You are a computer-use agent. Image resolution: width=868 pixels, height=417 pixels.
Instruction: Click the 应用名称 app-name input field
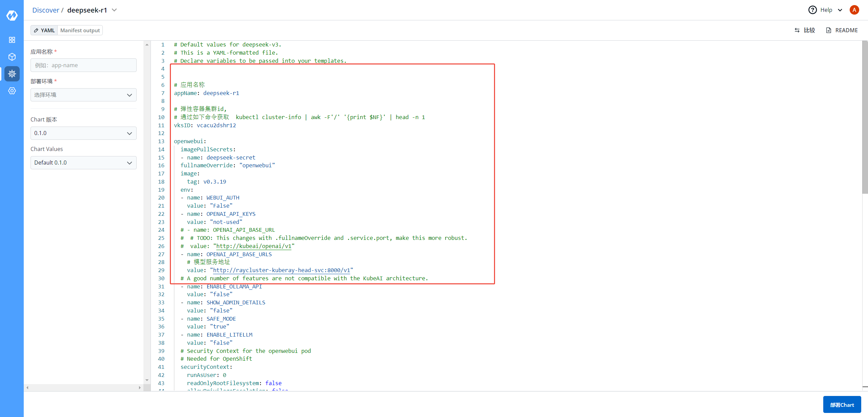tap(83, 65)
